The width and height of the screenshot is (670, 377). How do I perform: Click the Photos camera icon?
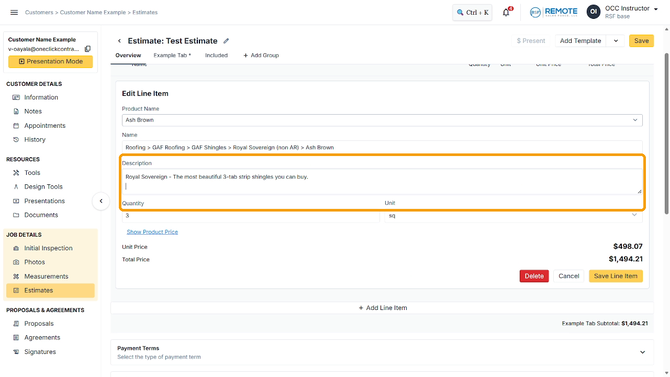coord(16,262)
